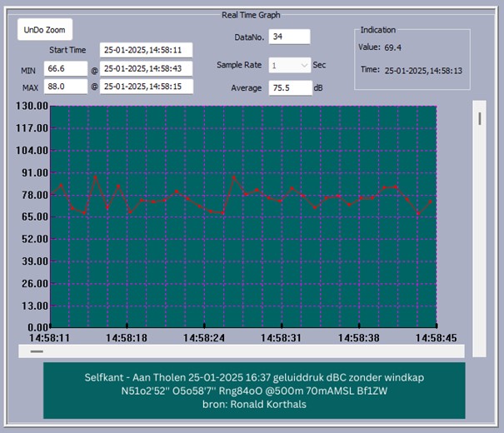Click the Average dB field showing 75.5
Viewport: 504px width, 433px height.
[289, 88]
